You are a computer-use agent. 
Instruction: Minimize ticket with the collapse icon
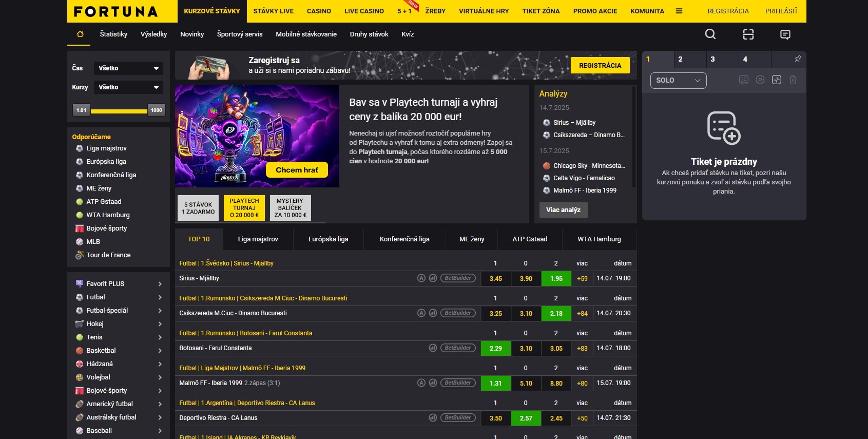click(777, 80)
